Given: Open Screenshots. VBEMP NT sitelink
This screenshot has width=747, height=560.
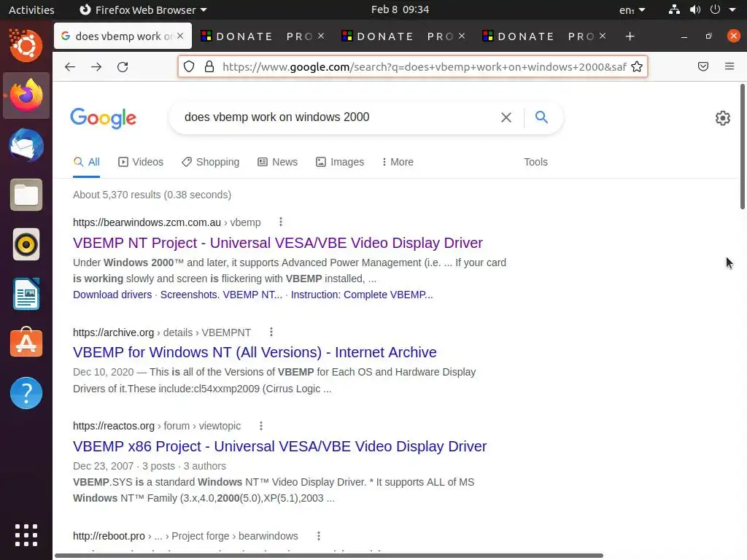Looking at the screenshot, I should (221, 295).
